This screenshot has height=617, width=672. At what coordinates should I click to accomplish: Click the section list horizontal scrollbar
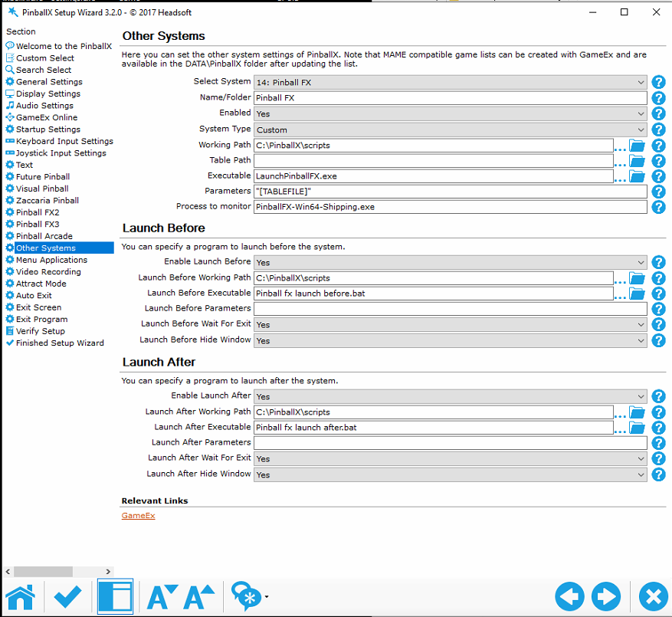[43, 571]
